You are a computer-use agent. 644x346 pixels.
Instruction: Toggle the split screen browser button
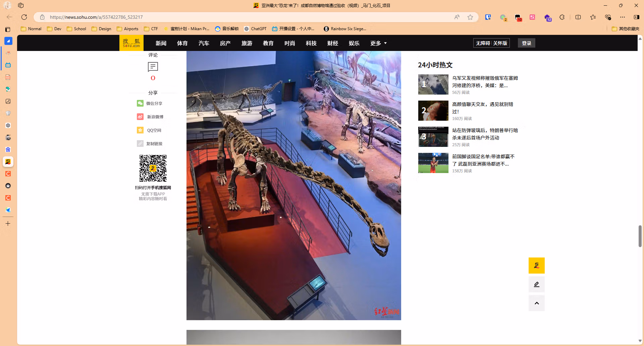click(x=578, y=17)
